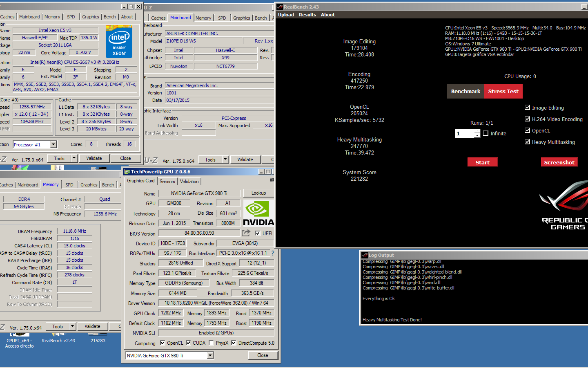Click the Instructions list field in CPU-Z

[75, 87]
